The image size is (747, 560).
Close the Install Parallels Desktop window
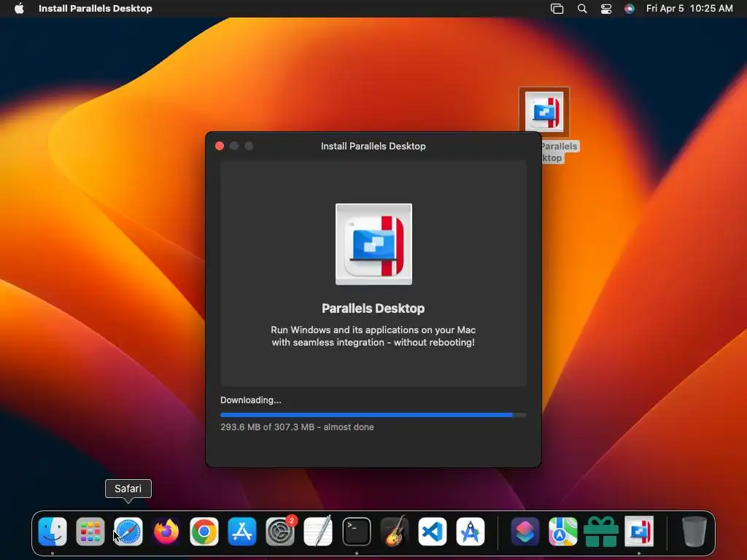click(x=220, y=146)
